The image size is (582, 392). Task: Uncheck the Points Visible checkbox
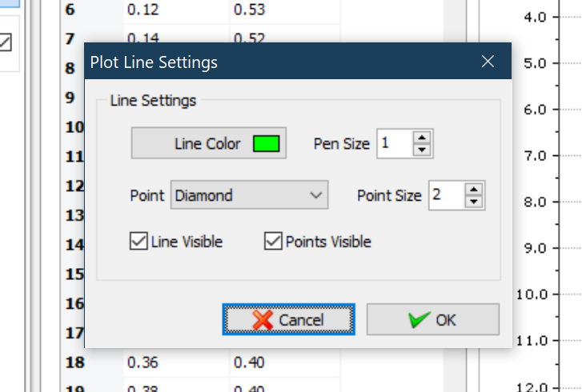click(274, 241)
